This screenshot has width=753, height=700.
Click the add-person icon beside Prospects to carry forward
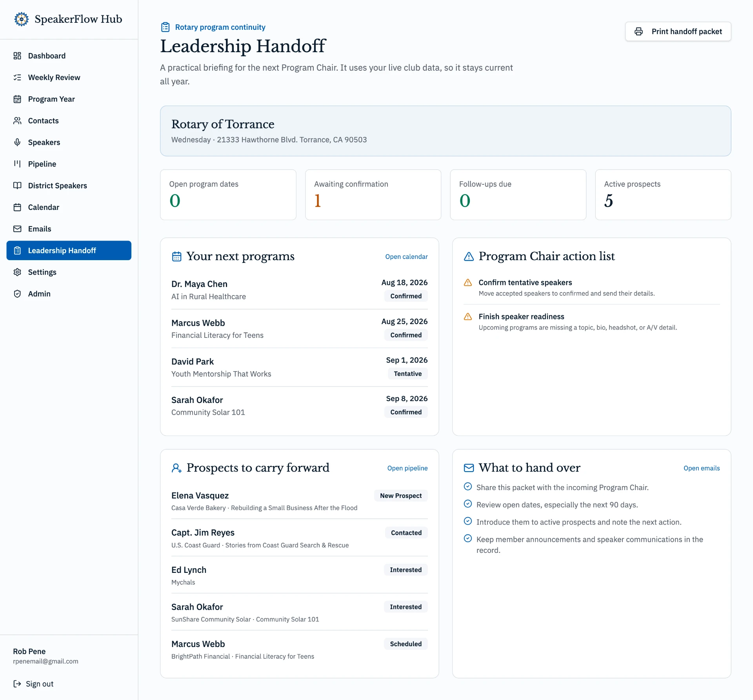point(177,468)
